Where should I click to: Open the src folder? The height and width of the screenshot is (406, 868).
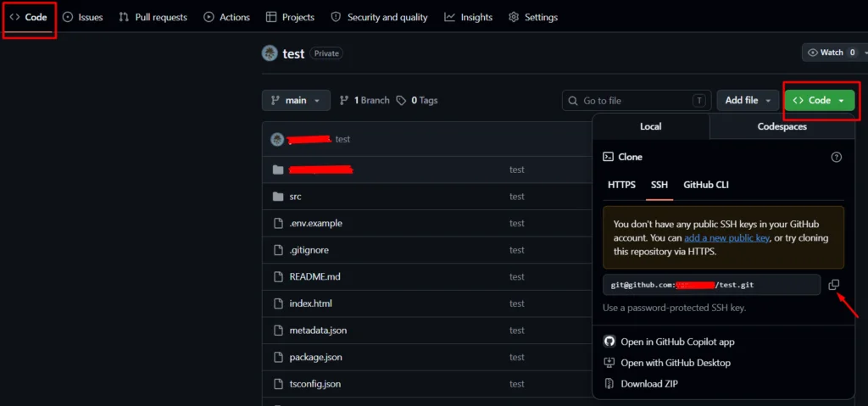(295, 197)
